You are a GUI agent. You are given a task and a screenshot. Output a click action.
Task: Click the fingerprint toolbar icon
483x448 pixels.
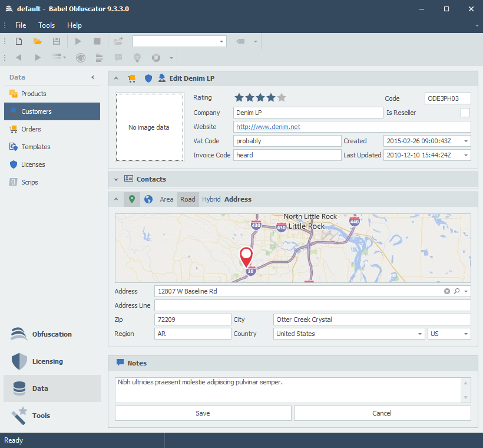coord(81,58)
